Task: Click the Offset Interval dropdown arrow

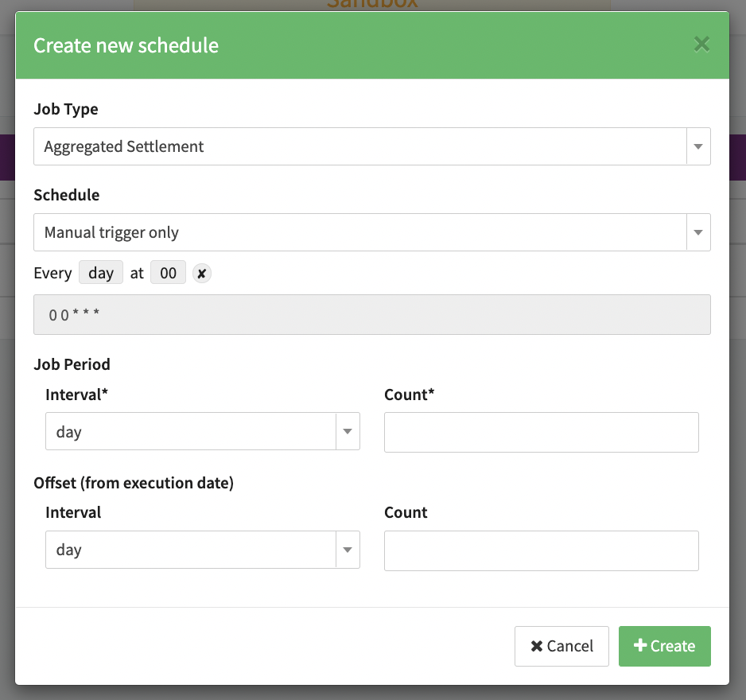Action: pos(348,550)
